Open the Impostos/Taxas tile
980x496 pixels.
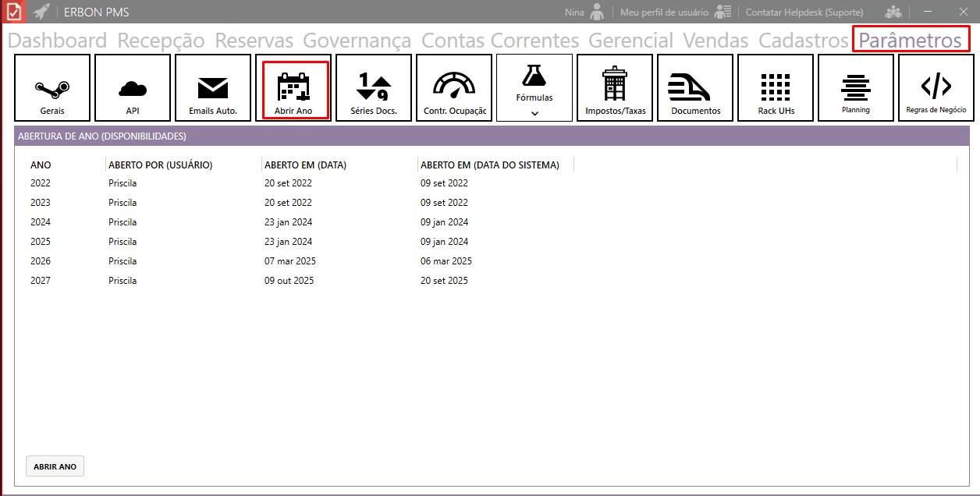615,87
